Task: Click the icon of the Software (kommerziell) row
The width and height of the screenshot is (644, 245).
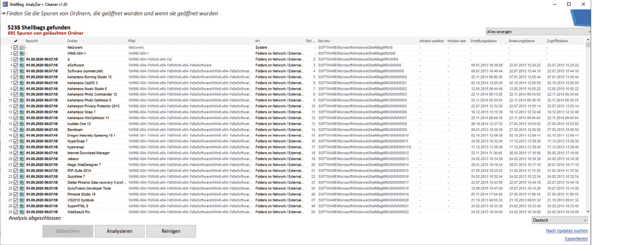Action: point(22,71)
